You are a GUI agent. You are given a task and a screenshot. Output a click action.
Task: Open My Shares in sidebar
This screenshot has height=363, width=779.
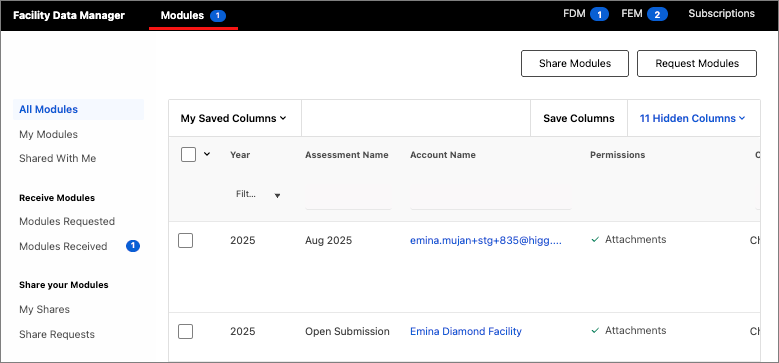pyautogui.click(x=44, y=309)
